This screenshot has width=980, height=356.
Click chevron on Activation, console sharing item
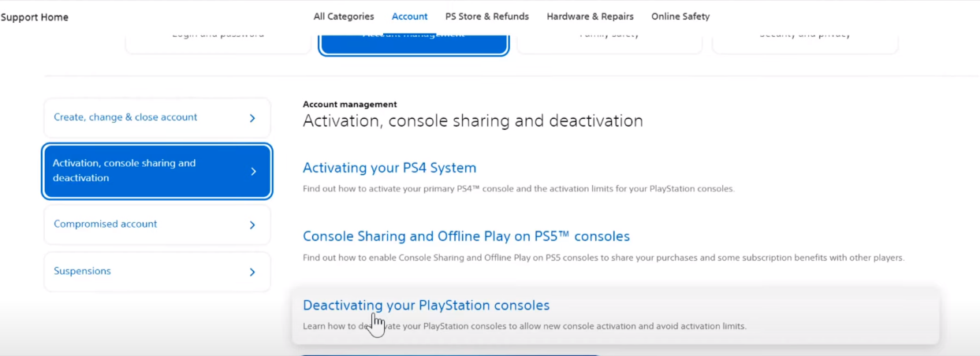point(253,171)
